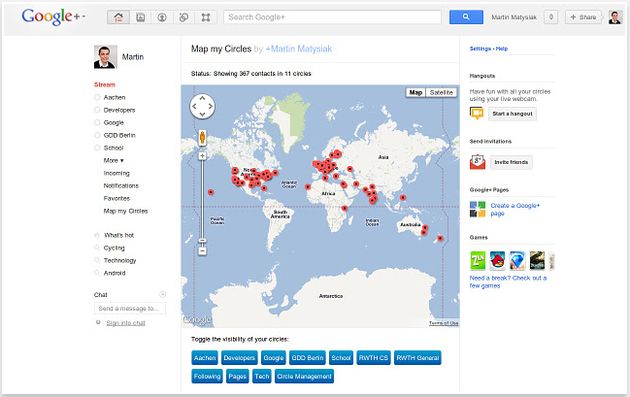Click the Search Google+ input field
Image resolution: width=630 pixels, height=397 pixels.
coord(332,17)
